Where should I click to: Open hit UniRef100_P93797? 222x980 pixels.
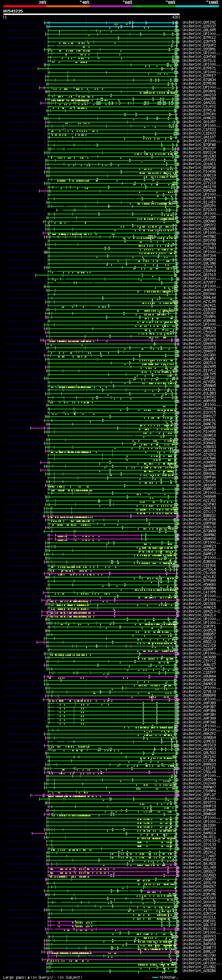click(199, 148)
